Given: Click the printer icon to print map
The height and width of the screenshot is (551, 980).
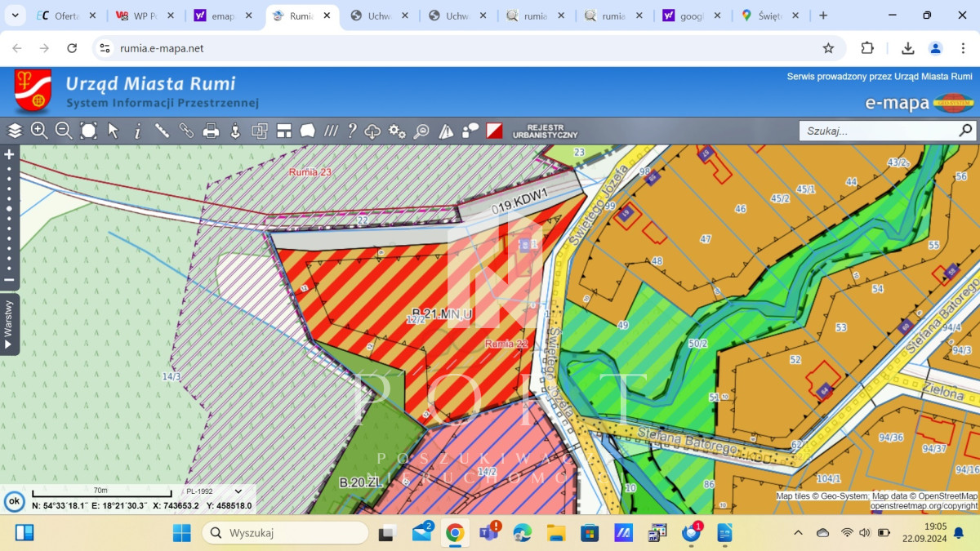Looking at the screenshot, I should pos(211,131).
